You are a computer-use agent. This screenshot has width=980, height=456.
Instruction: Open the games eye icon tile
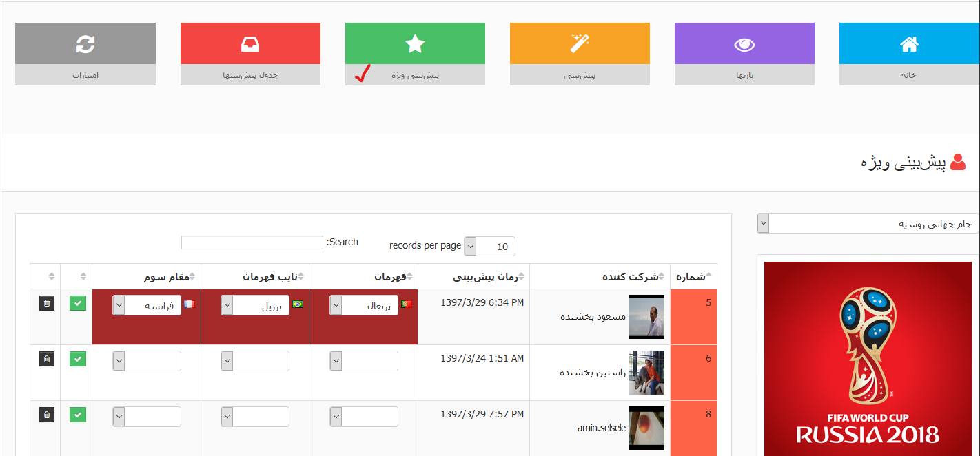click(x=744, y=44)
